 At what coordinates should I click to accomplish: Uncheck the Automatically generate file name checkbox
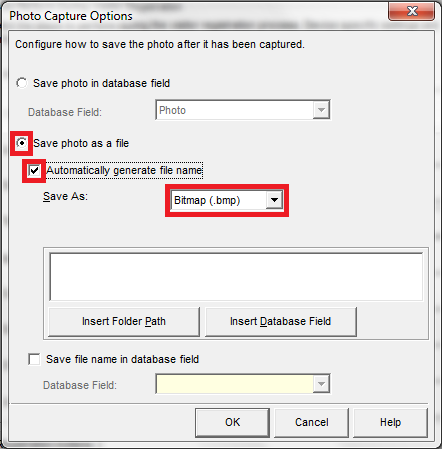tap(34, 171)
